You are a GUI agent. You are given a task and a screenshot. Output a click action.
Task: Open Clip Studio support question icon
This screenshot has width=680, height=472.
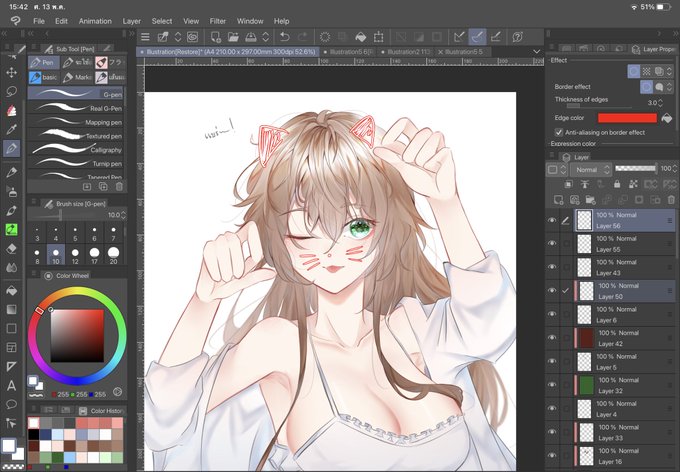(x=517, y=37)
